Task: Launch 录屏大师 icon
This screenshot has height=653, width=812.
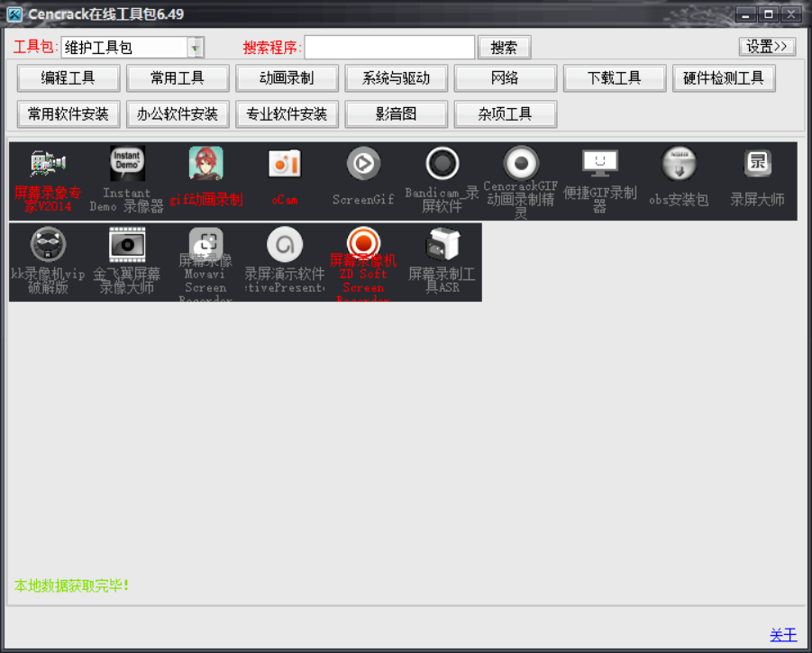Action: [x=758, y=164]
